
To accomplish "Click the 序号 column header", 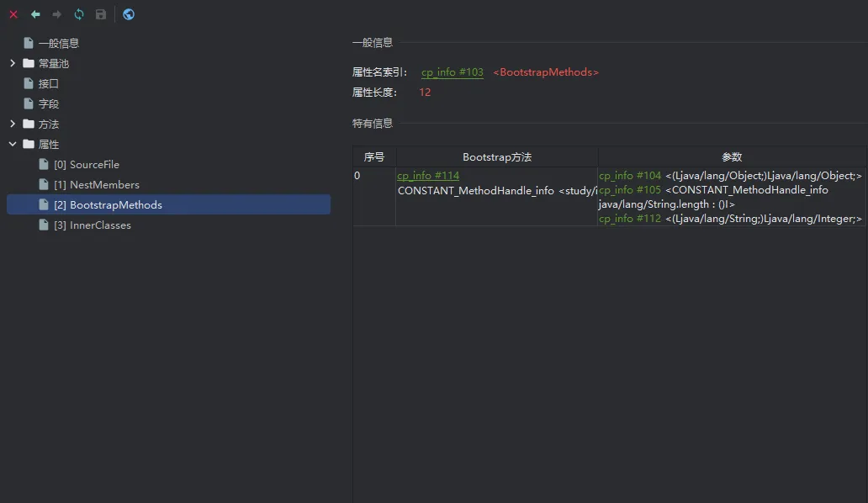I will tap(374, 157).
